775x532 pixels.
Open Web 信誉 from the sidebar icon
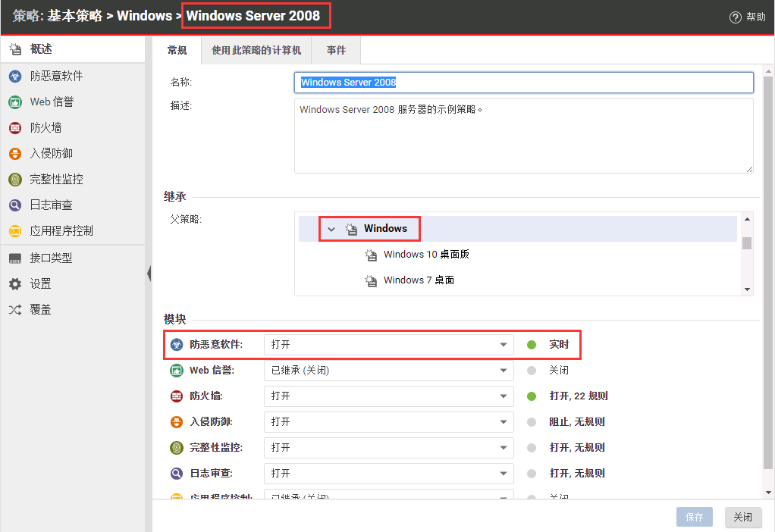click(x=14, y=102)
